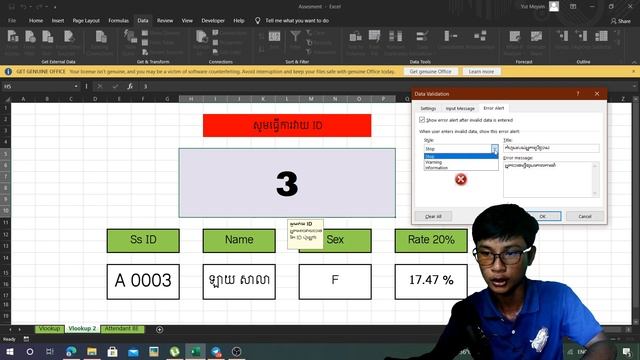Open the Style dropdown arrow
640x360 pixels.
(495, 149)
